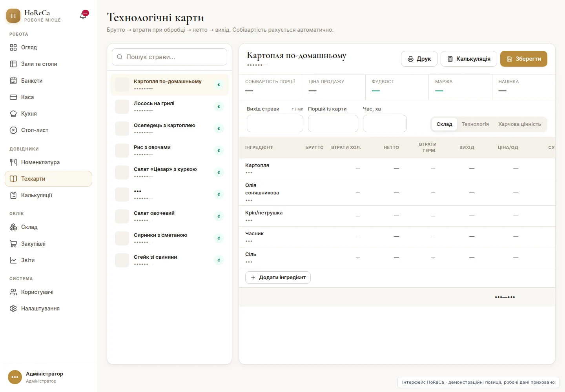The height and width of the screenshot is (392, 565).
Task: Select the Закупівлі cart icon
Action: (x=13, y=244)
